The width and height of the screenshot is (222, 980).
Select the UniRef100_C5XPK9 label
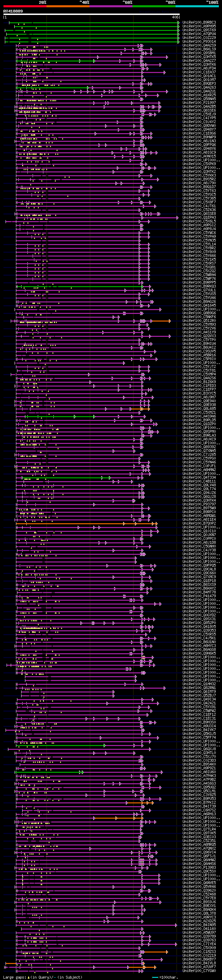click(x=199, y=164)
